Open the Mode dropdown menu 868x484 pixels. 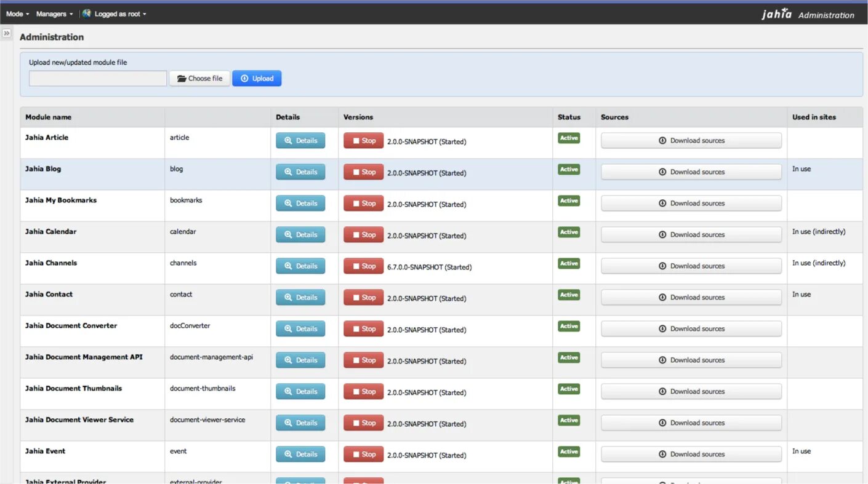pos(17,14)
